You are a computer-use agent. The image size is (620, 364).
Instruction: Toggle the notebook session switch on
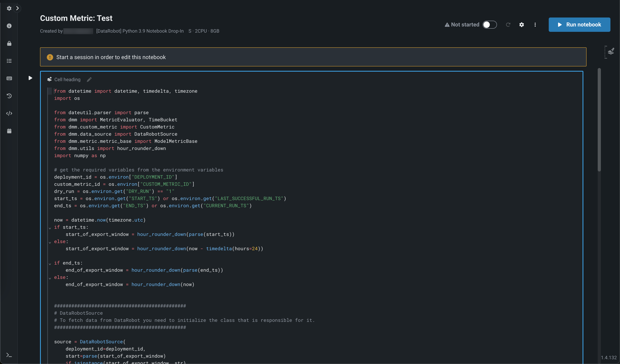(x=490, y=25)
